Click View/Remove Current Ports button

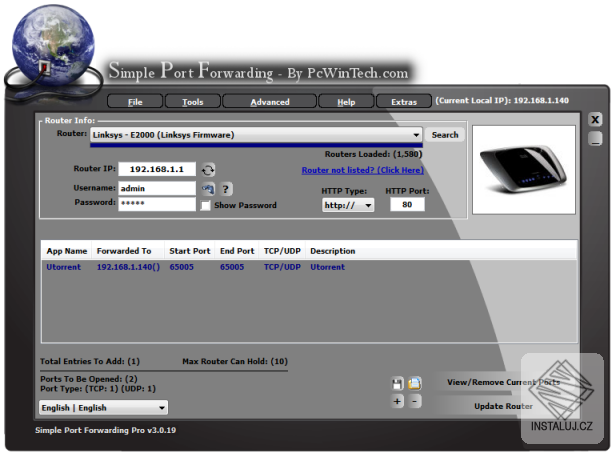(503, 382)
